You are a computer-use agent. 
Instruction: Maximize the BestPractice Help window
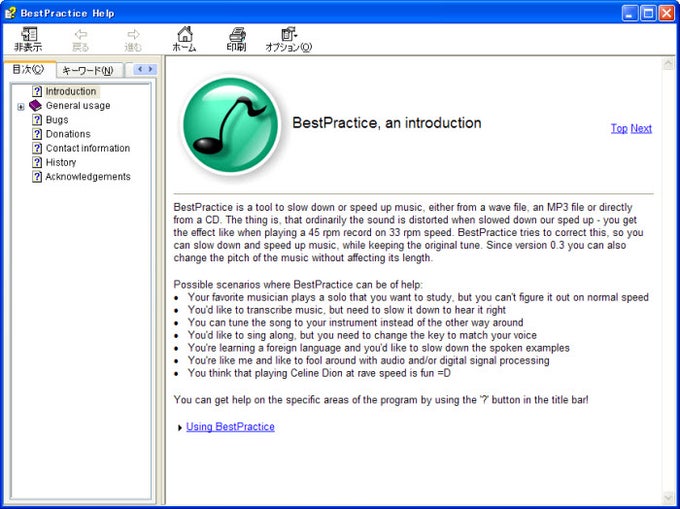648,13
